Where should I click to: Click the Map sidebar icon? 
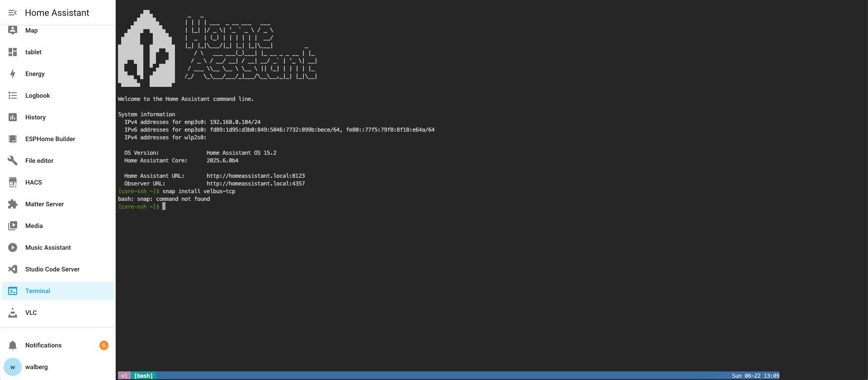[x=13, y=30]
